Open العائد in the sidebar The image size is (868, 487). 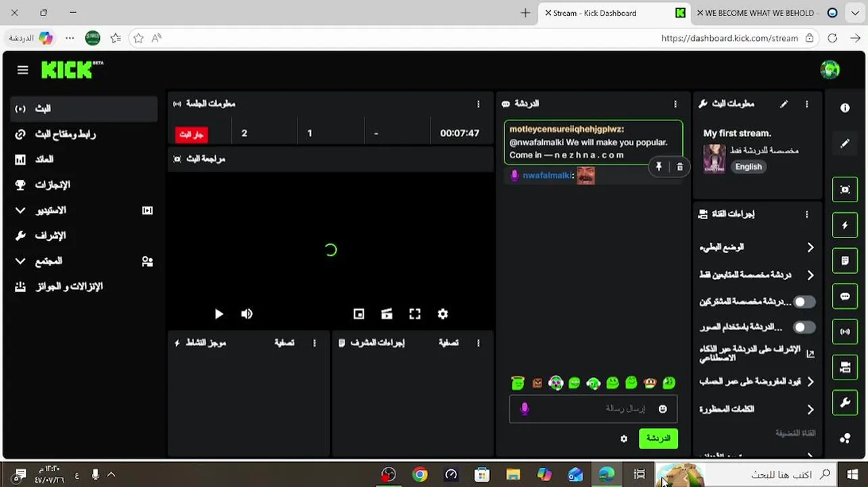(x=84, y=160)
